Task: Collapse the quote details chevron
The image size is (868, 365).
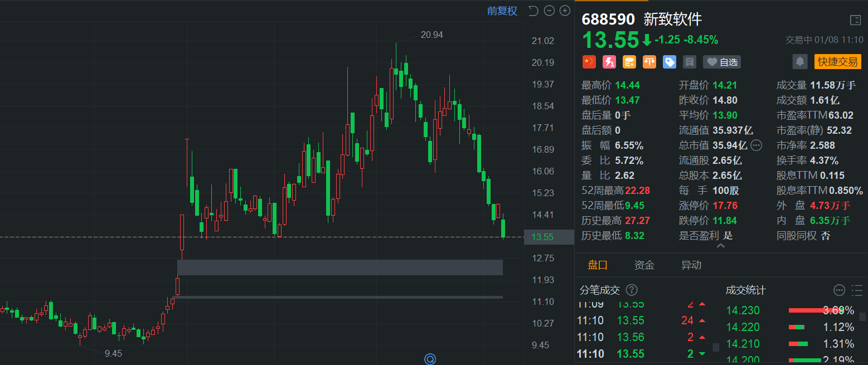Action: click(720, 245)
